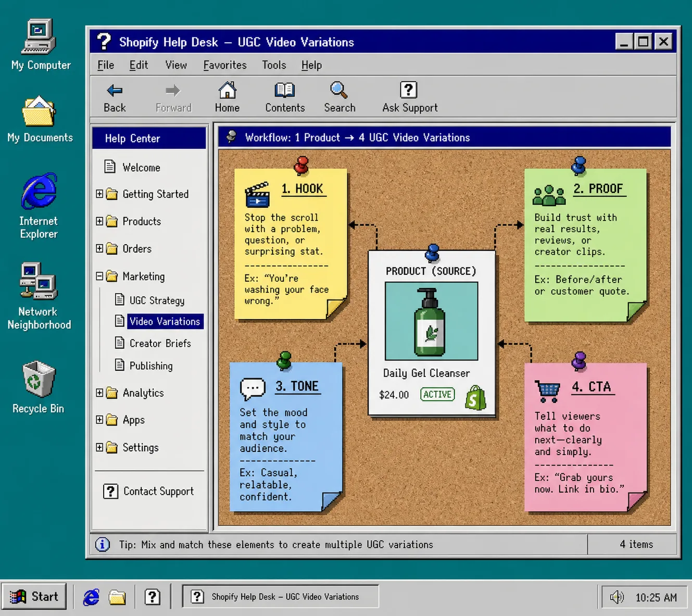Image resolution: width=692 pixels, height=616 pixels.
Task: Click the '2. PROOF' heading
Action: pyautogui.click(x=598, y=188)
